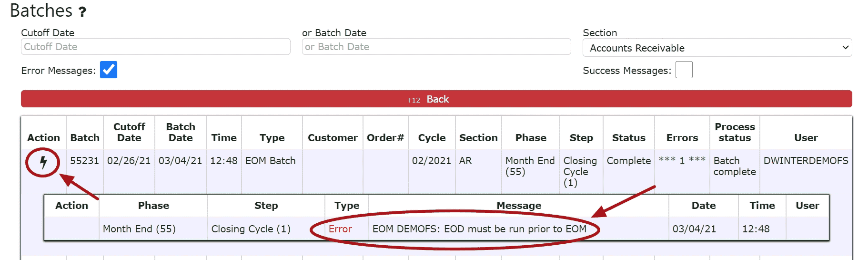Screen dimensions: 868x260
Task: Click the Status column header
Action: click(628, 138)
